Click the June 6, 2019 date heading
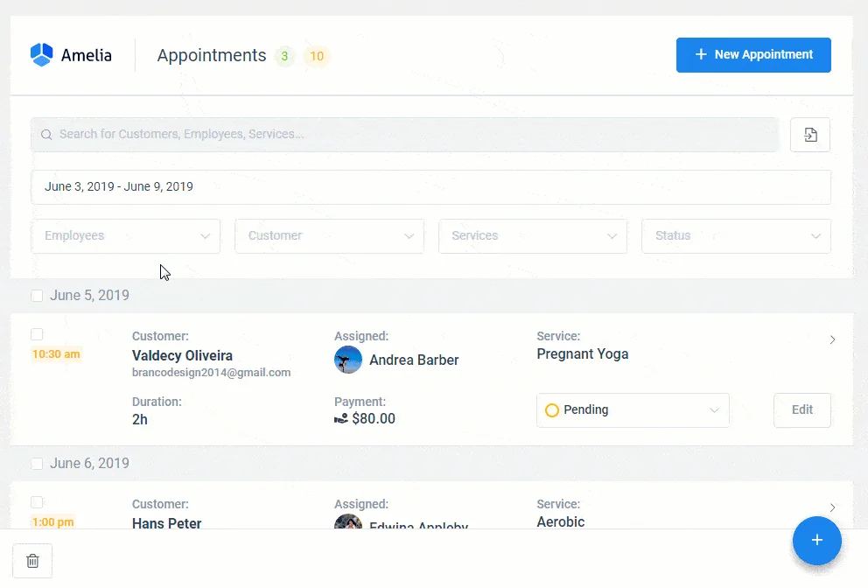Screen dimensions: 868x588 pos(89,464)
